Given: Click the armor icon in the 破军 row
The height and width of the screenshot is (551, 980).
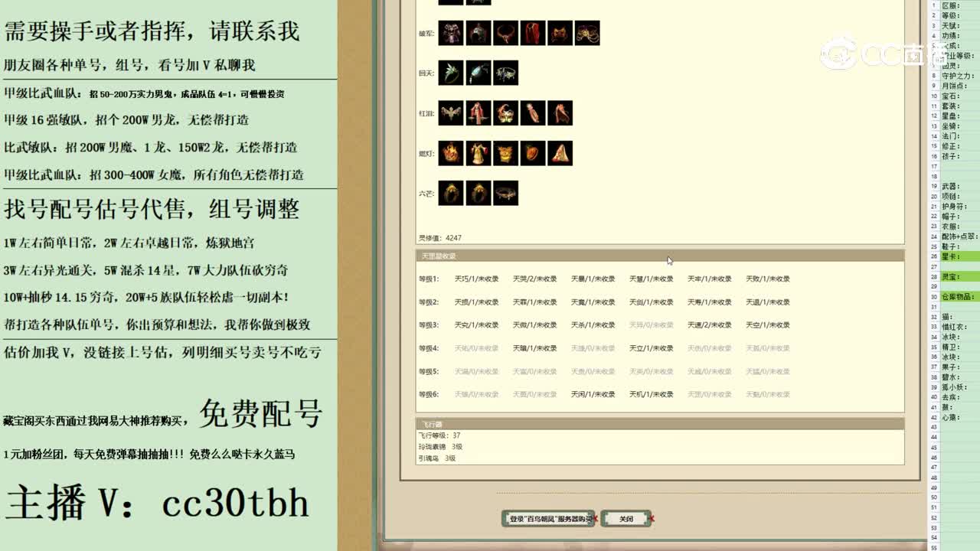Looking at the screenshot, I should click(451, 33).
